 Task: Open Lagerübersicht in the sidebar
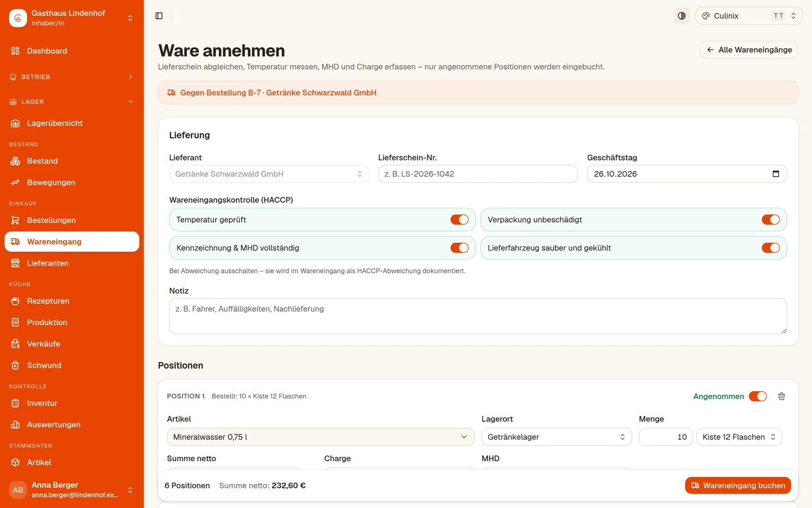point(72,123)
